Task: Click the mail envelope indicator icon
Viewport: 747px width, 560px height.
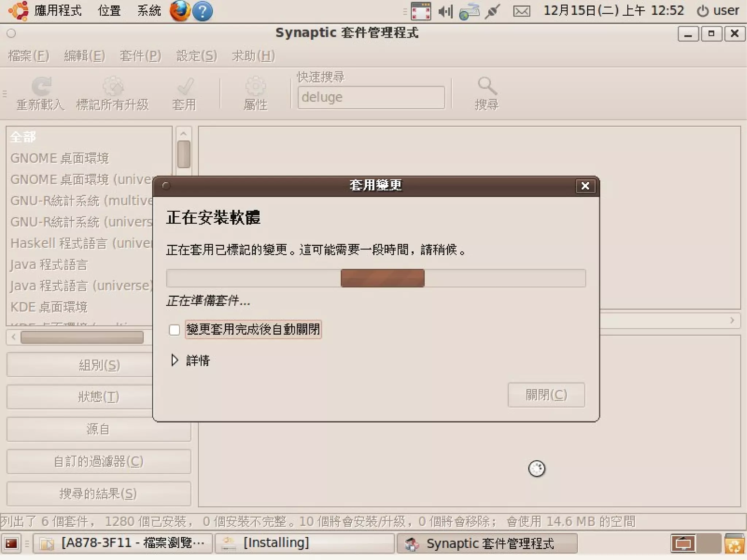Action: 522,11
